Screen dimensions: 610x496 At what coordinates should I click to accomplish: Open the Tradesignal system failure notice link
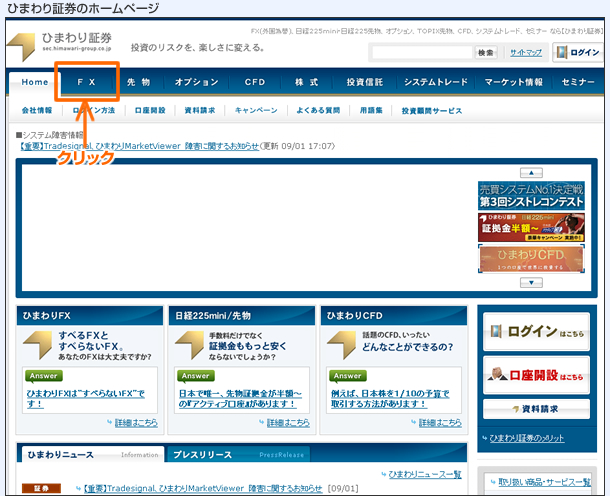(x=139, y=146)
